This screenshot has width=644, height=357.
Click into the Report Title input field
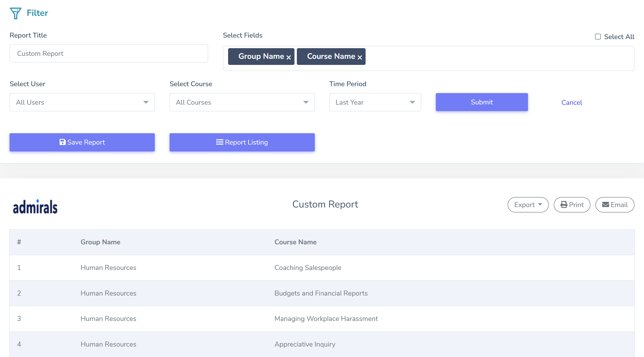click(x=109, y=54)
